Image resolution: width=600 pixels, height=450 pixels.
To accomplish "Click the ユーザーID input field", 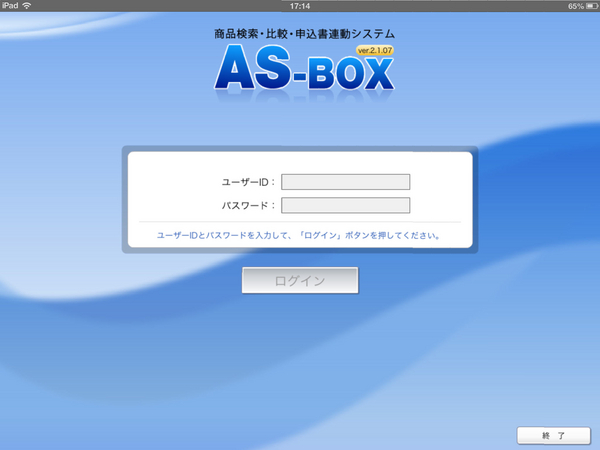I will (x=346, y=182).
